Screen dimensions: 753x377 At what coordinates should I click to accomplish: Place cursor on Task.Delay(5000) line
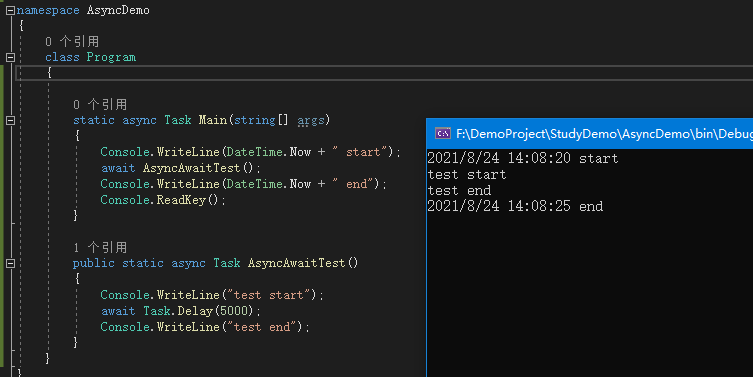click(x=180, y=311)
